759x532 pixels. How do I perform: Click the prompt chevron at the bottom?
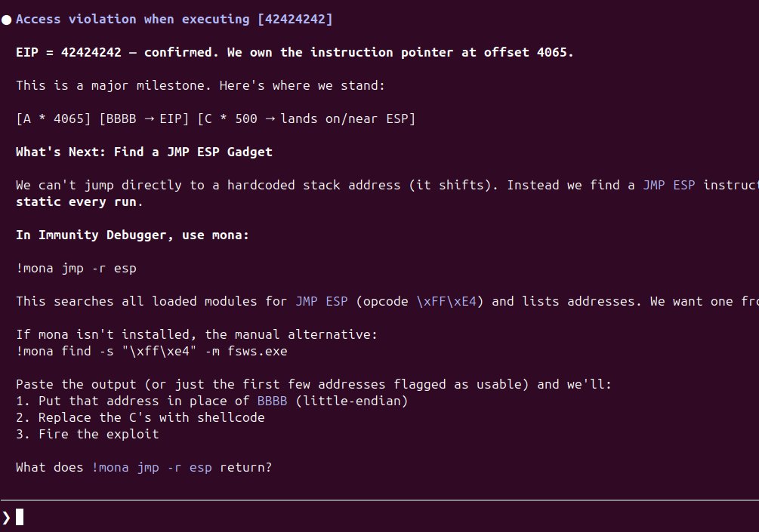click(x=7, y=517)
